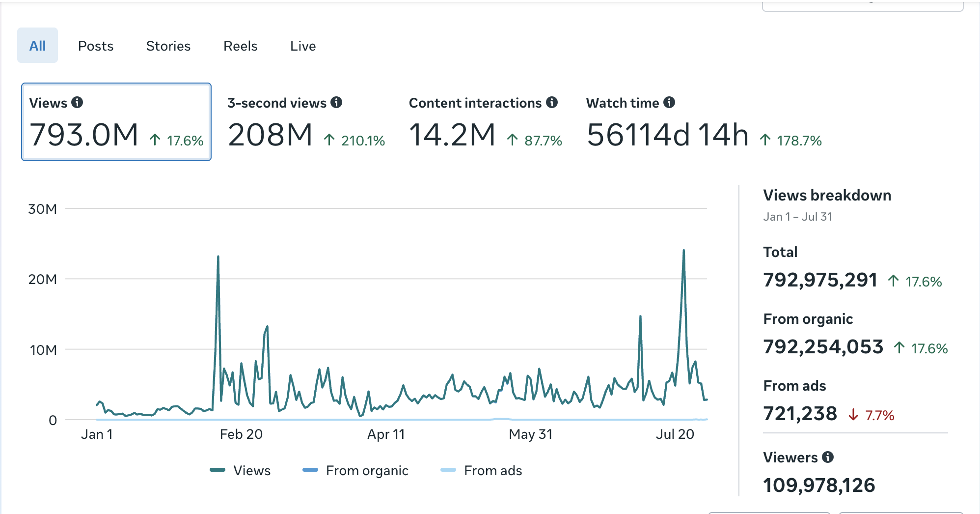Click the February peak on views chart
Screen dimensions: 980x514
pos(218,257)
